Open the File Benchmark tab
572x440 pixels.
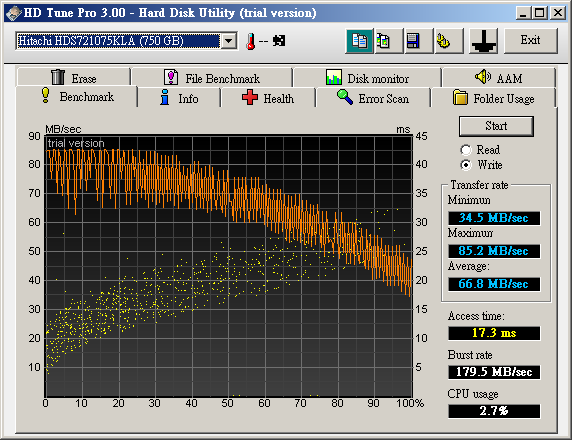pyautogui.click(x=212, y=78)
